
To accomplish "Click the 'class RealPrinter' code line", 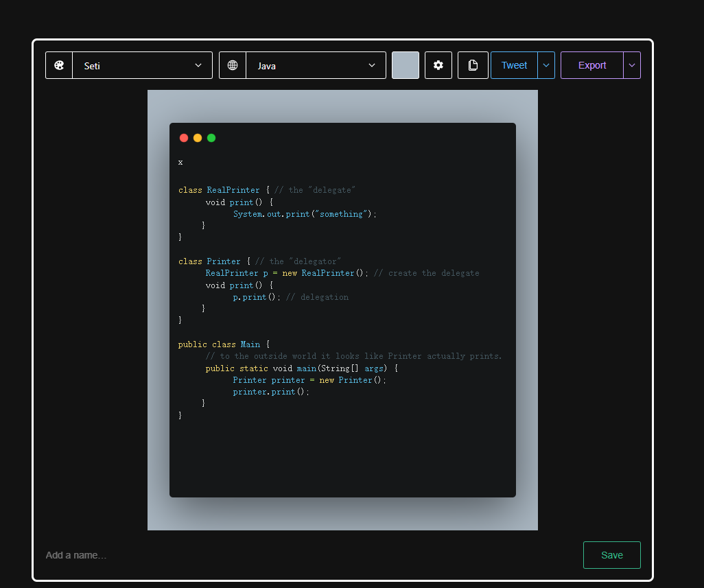I will (267, 190).
